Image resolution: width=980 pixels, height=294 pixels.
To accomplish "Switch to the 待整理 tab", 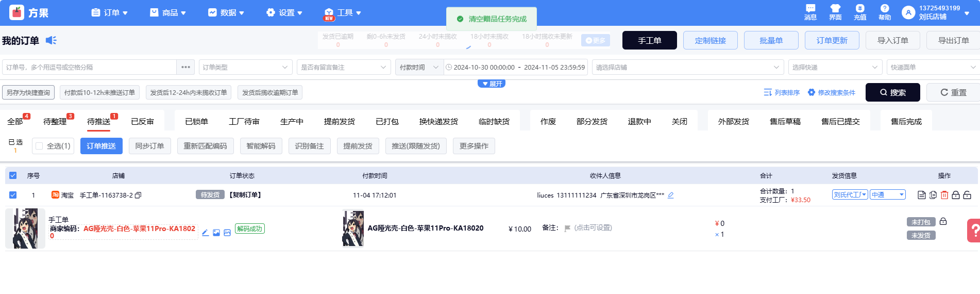I will click(x=55, y=121).
